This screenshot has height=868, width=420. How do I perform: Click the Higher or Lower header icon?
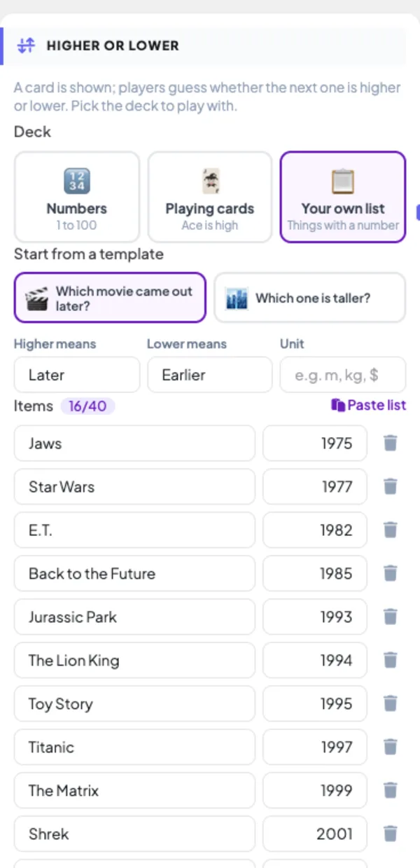pyautogui.click(x=26, y=46)
